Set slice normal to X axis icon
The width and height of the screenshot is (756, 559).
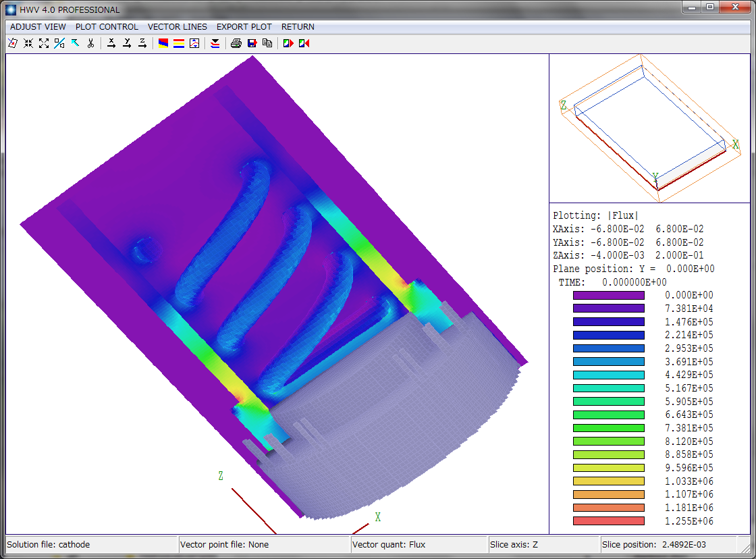(111, 43)
